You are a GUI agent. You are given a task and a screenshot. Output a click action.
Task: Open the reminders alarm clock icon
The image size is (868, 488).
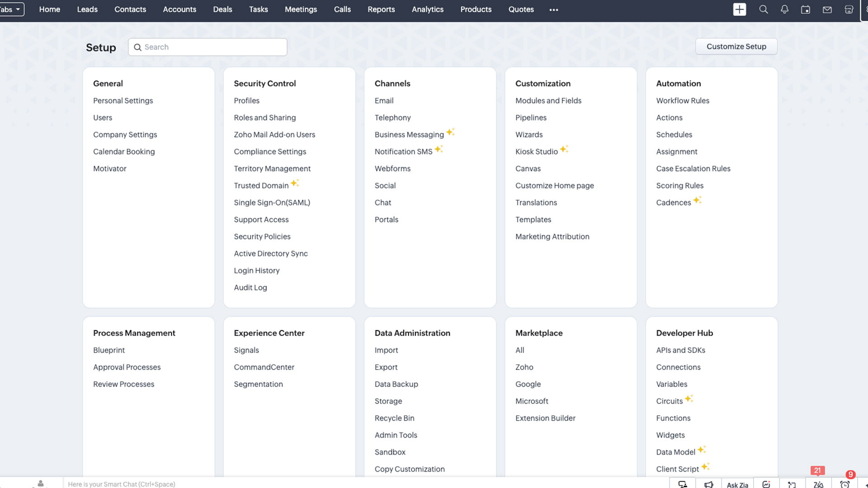coord(844,484)
